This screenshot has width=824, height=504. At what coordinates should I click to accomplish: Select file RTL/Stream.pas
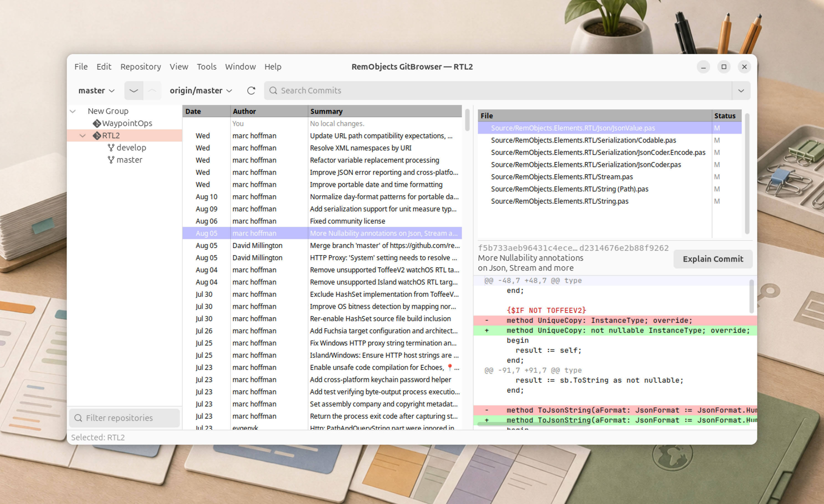pyautogui.click(x=609, y=177)
